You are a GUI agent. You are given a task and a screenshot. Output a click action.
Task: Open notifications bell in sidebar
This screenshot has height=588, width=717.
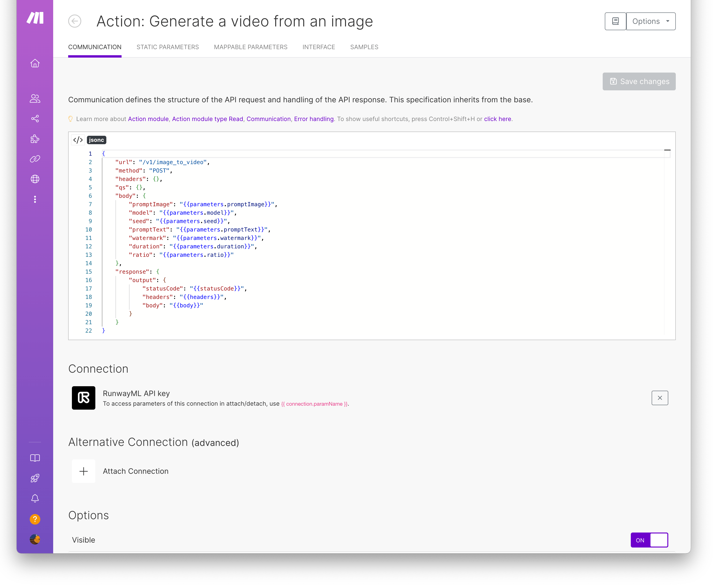(x=35, y=499)
